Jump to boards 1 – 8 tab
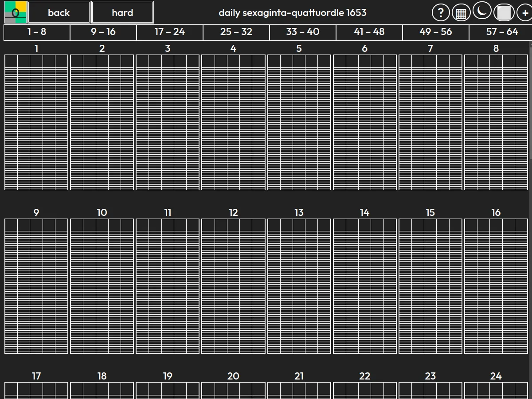This screenshot has height=399, width=532. 37,32
